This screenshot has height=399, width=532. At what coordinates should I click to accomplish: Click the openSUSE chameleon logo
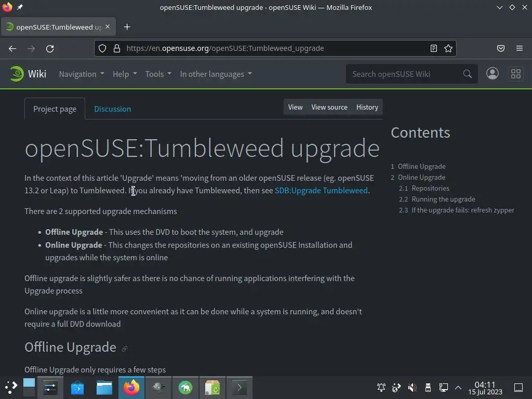click(17, 74)
